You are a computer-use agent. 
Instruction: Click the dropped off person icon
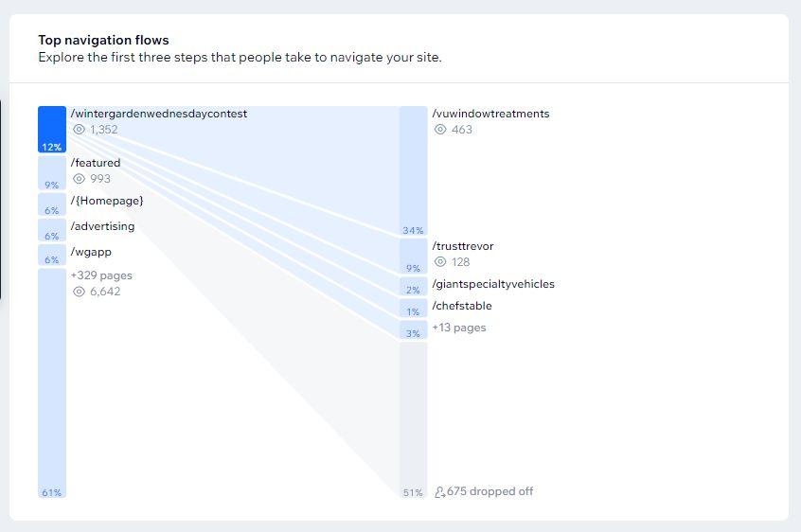coord(439,492)
